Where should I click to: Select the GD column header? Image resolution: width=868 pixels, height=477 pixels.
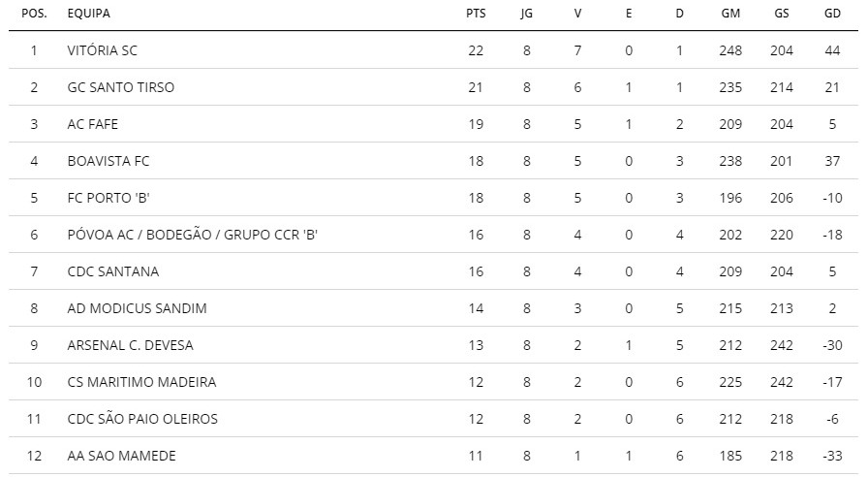832,14
